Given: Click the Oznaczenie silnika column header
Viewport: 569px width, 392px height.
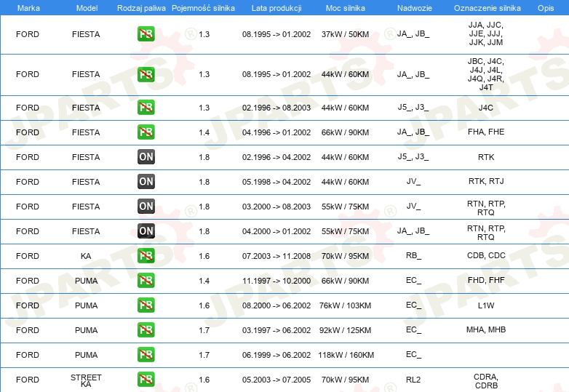Looking at the screenshot, I should (x=487, y=8).
